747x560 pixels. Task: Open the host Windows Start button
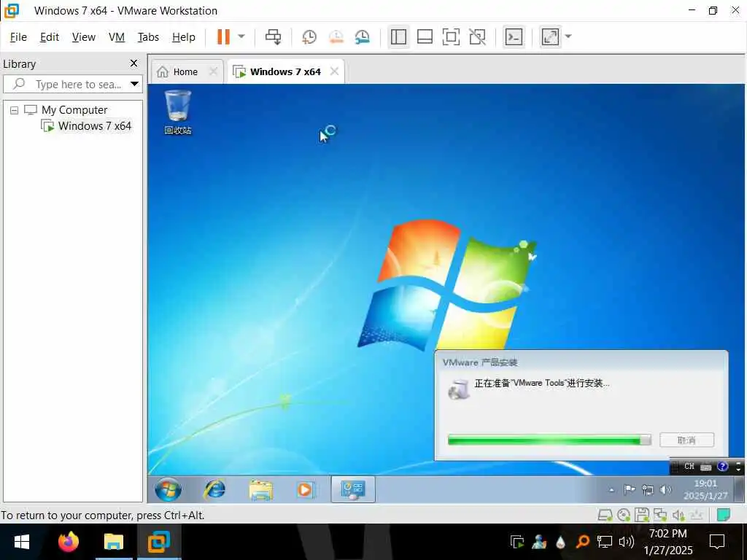21,542
